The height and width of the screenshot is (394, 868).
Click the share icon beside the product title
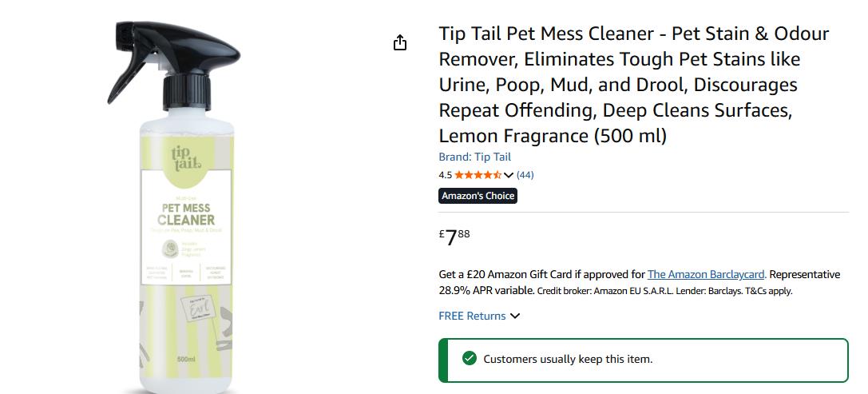click(400, 42)
